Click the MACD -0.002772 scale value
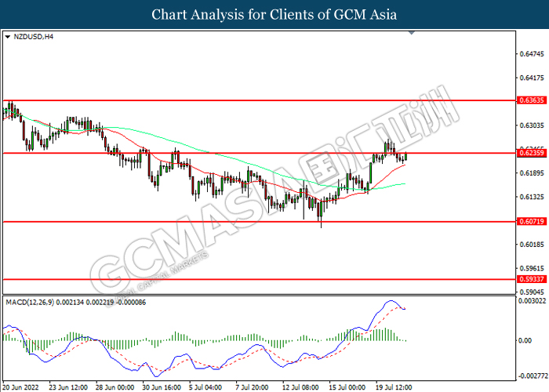549x392 pixels. click(x=533, y=376)
